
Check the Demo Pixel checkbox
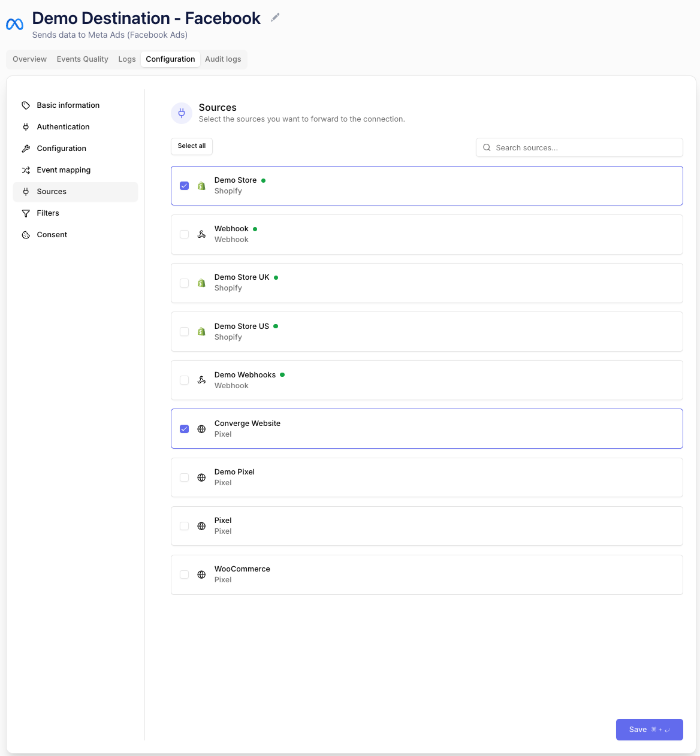(185, 477)
